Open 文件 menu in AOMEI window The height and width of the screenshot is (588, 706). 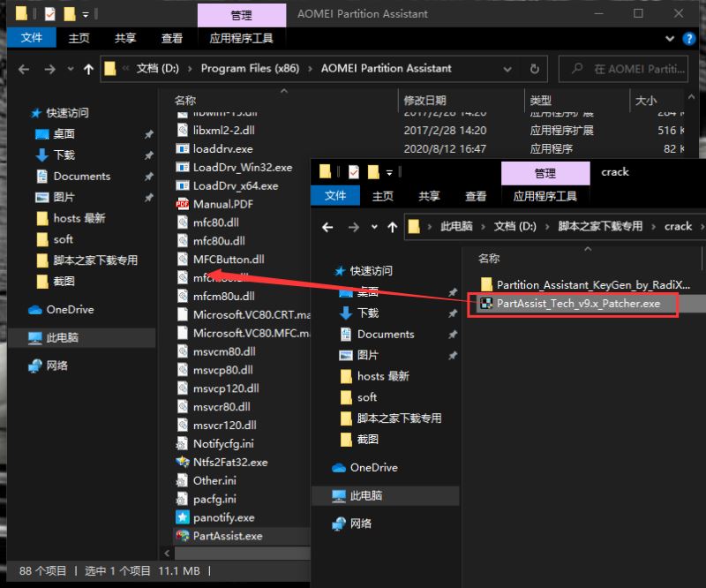[32, 37]
